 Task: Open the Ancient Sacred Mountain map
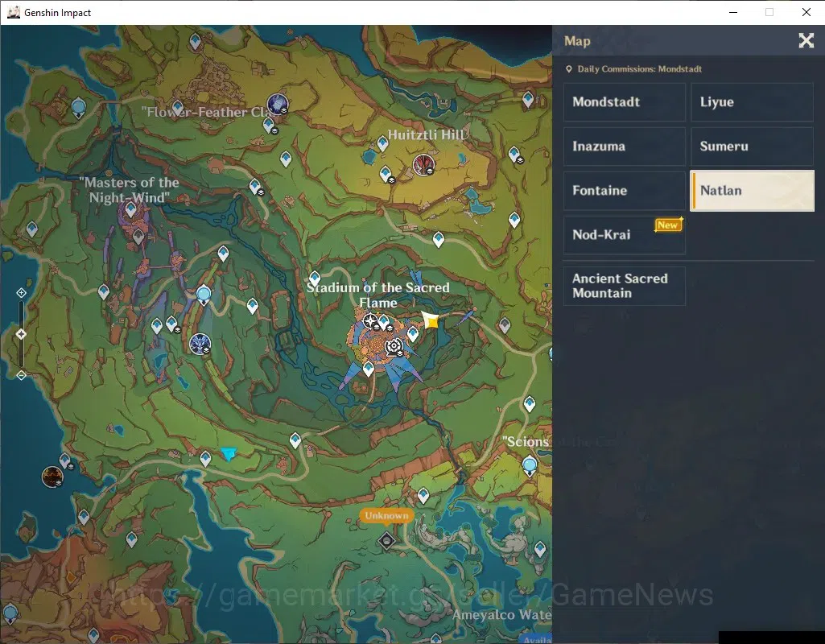(x=625, y=286)
